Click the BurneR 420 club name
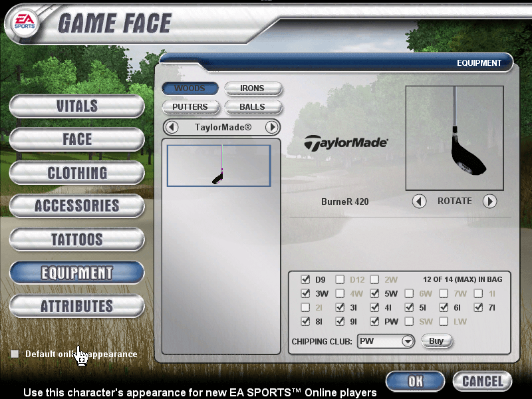This screenshot has height=399, width=532. [x=344, y=201]
